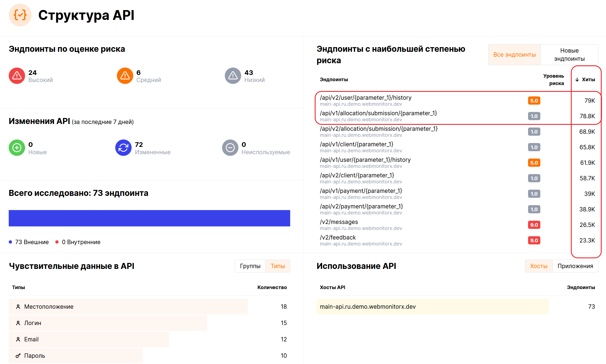Open /api/v2/user/{parameter_1}/history endpoint
606x364 pixels.
366,98
